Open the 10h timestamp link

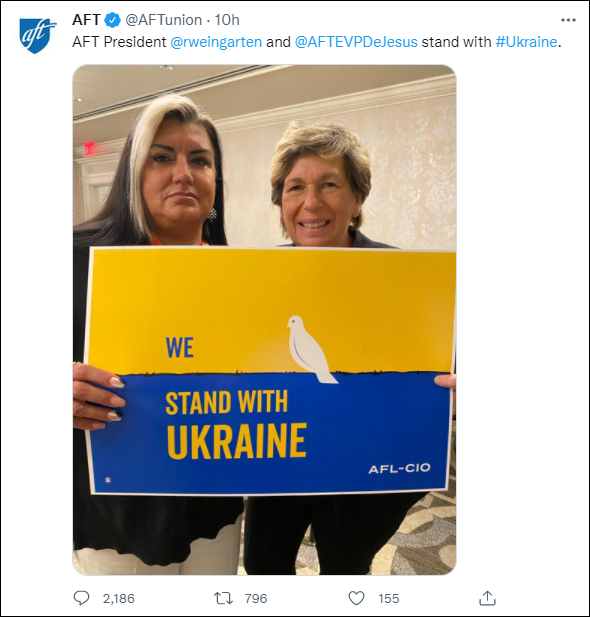227,20
